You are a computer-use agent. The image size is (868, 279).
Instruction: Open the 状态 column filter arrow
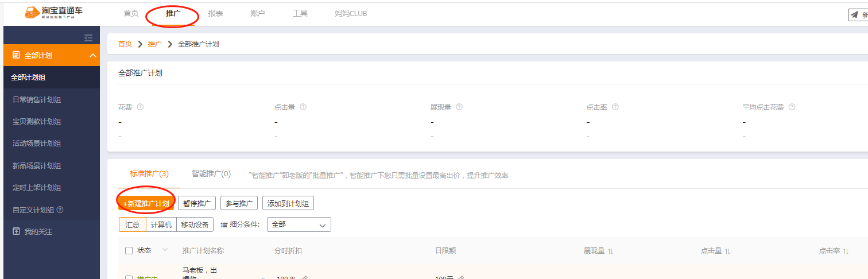click(x=165, y=250)
